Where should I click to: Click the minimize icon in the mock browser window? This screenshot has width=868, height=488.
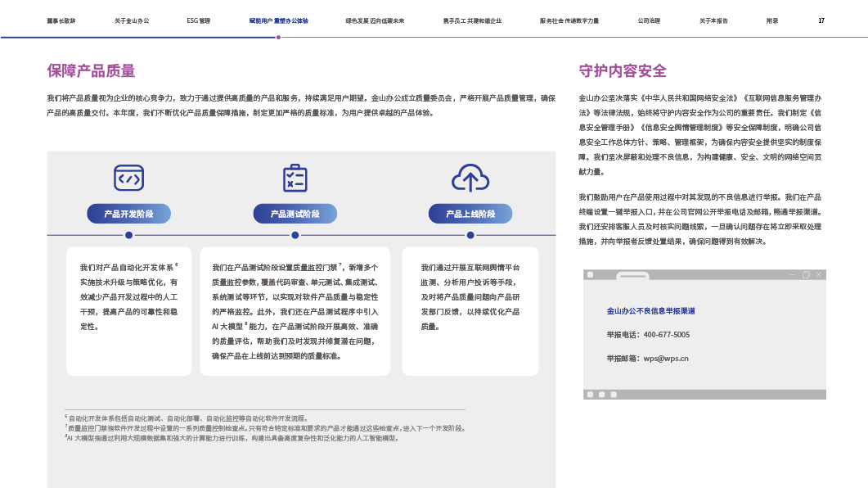[x=792, y=274]
